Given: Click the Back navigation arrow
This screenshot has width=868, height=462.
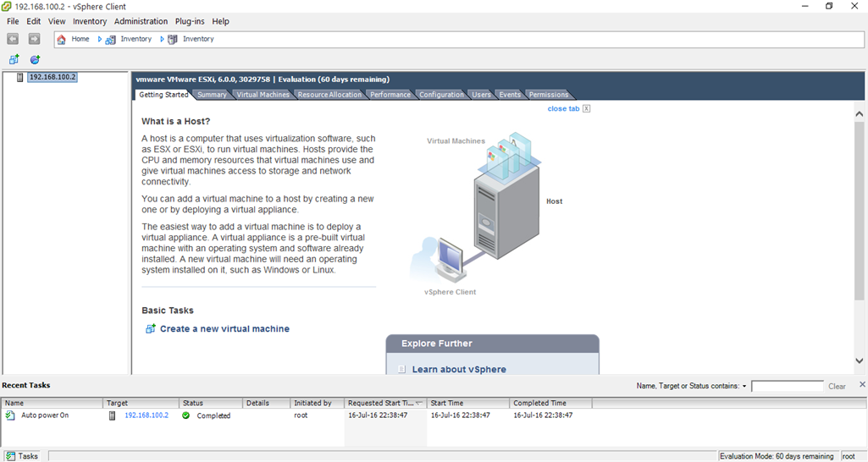Looking at the screenshot, I should [x=13, y=39].
